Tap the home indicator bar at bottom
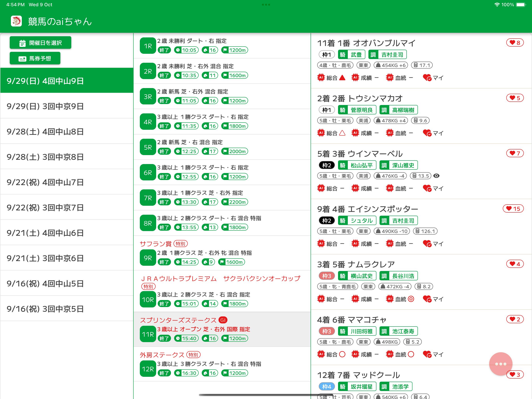 point(266,395)
